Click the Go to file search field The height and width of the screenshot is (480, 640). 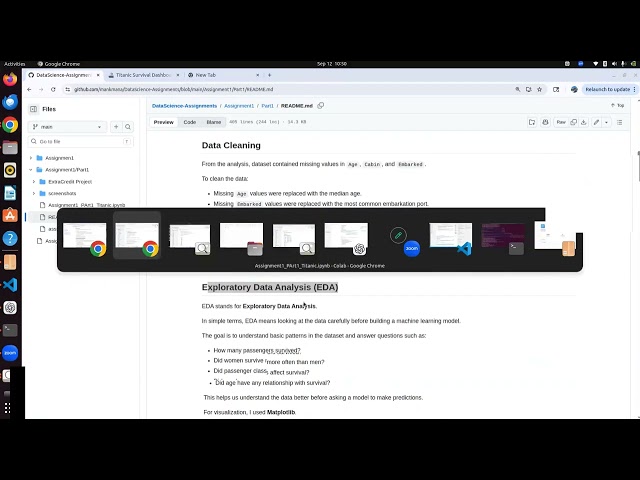(81, 142)
